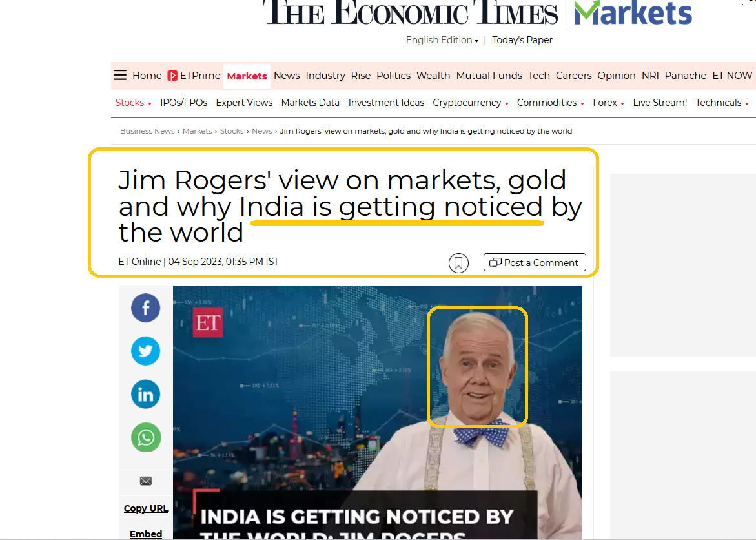Open the Forex dropdown
The width and height of the screenshot is (756, 540).
click(x=608, y=103)
